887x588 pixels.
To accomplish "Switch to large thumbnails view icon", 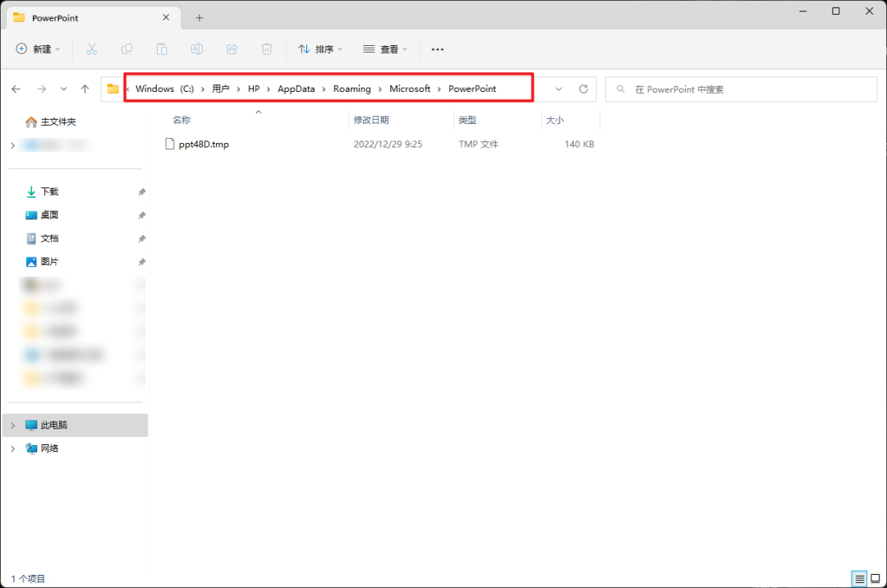I will click(876, 578).
